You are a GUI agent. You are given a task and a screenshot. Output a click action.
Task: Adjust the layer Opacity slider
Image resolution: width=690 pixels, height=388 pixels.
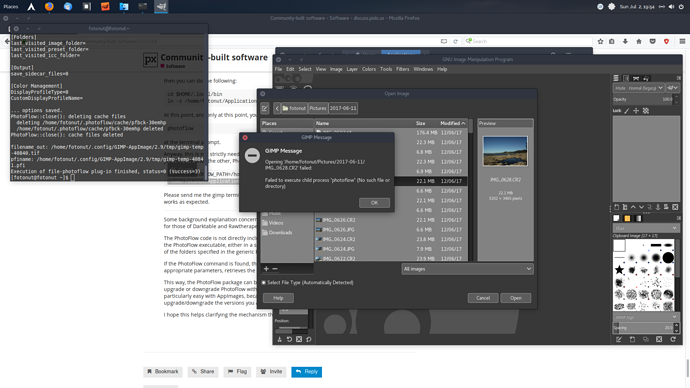643,99
